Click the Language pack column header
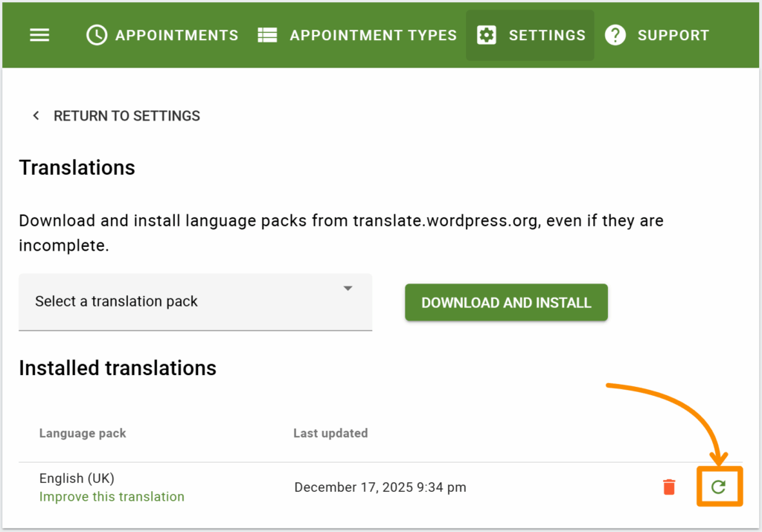 pyautogui.click(x=82, y=432)
